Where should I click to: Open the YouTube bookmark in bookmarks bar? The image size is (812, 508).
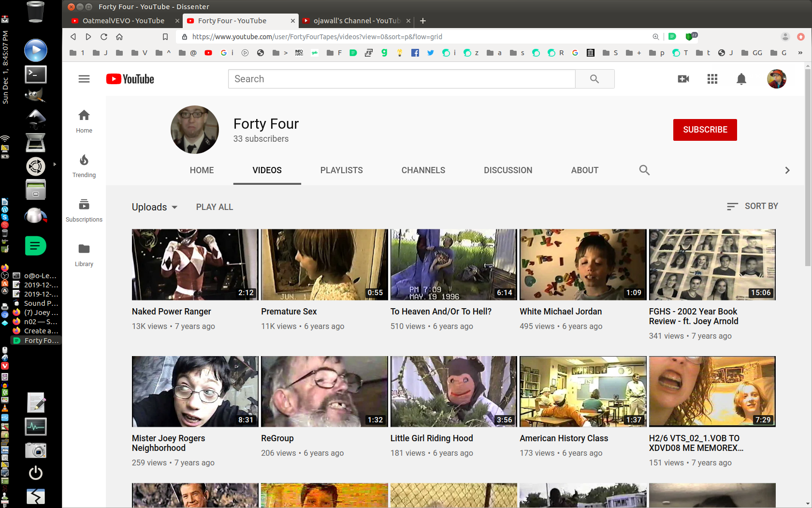208,53
